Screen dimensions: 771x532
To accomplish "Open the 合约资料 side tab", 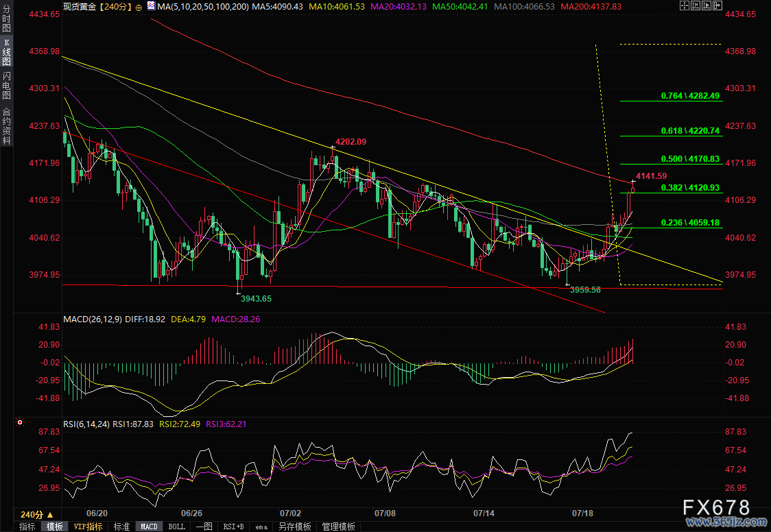I will [x=6, y=125].
